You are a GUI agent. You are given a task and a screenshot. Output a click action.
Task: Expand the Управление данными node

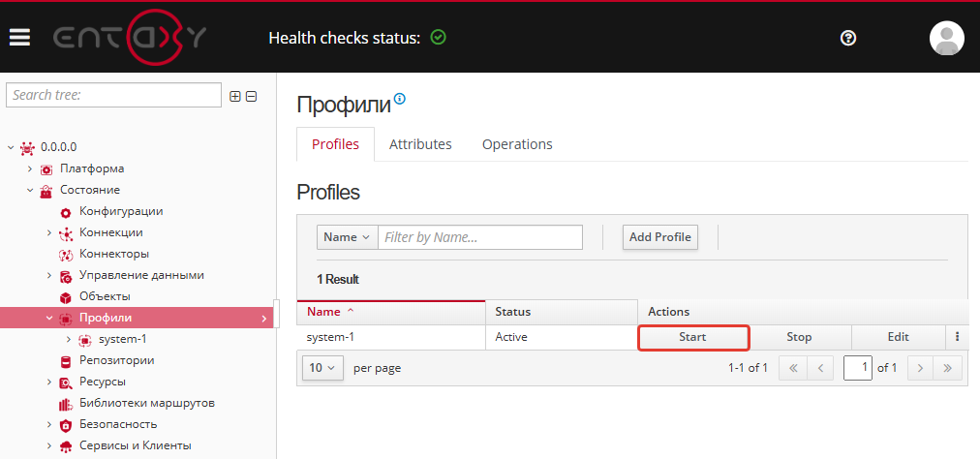(49, 275)
